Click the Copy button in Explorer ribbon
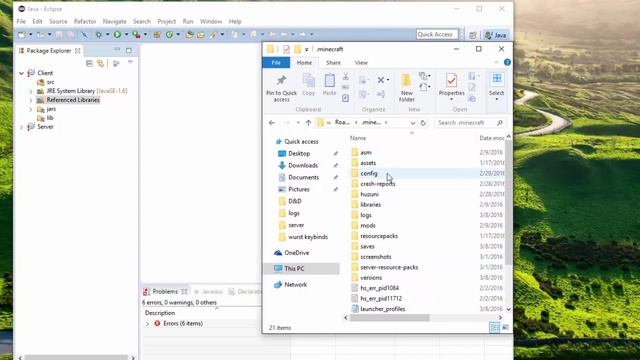This screenshot has width=640, height=360. pyautogui.click(x=309, y=85)
